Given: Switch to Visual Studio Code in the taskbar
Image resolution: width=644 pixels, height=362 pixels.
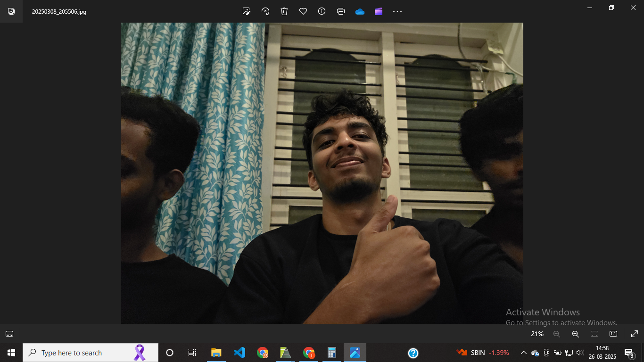Looking at the screenshot, I should click(x=239, y=353).
